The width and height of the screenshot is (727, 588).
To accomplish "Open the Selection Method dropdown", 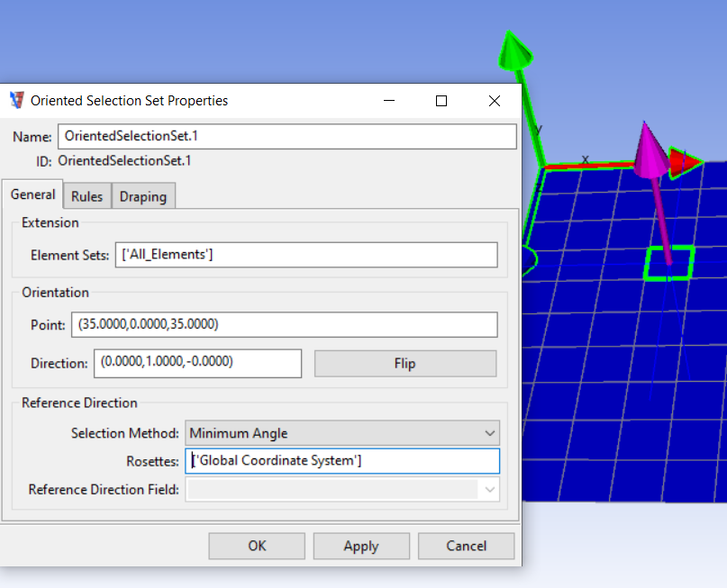I will click(342, 433).
